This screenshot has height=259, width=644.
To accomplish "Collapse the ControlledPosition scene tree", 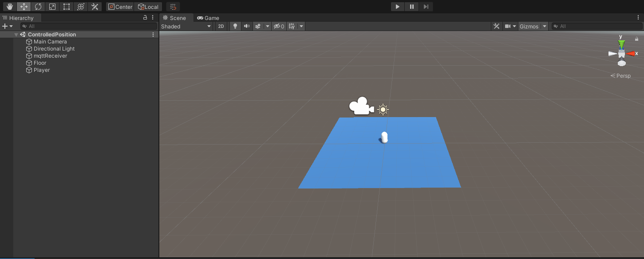I will pyautogui.click(x=16, y=35).
